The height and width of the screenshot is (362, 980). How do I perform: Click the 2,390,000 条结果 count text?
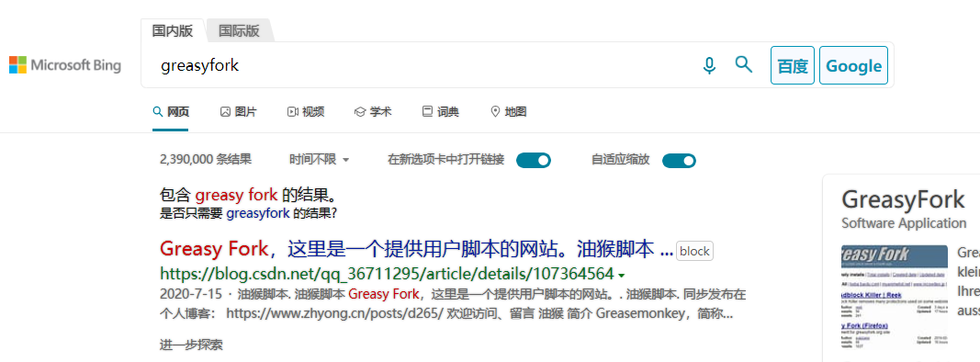[206, 160]
